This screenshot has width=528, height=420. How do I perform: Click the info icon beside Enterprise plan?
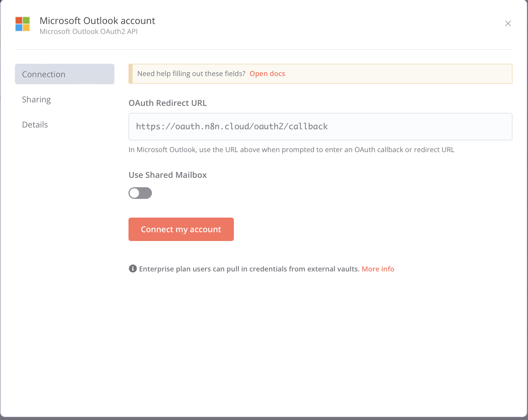pyautogui.click(x=133, y=268)
